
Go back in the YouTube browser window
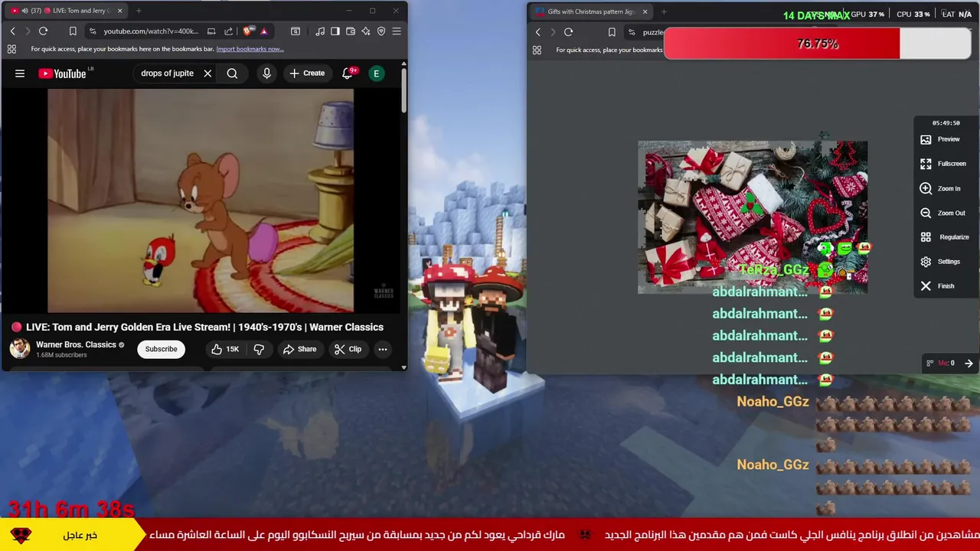coord(12,31)
